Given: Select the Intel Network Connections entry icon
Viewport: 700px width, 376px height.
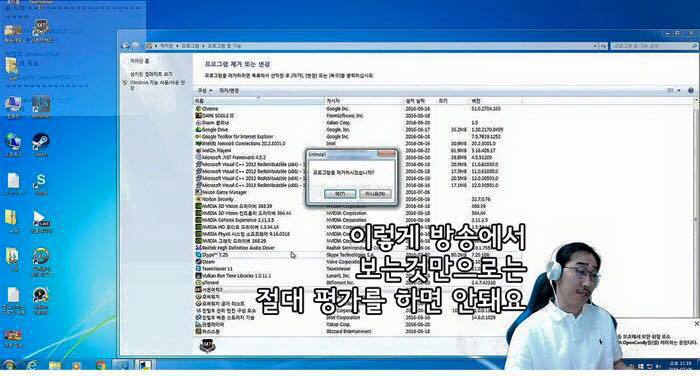Looking at the screenshot, I should [x=199, y=143].
